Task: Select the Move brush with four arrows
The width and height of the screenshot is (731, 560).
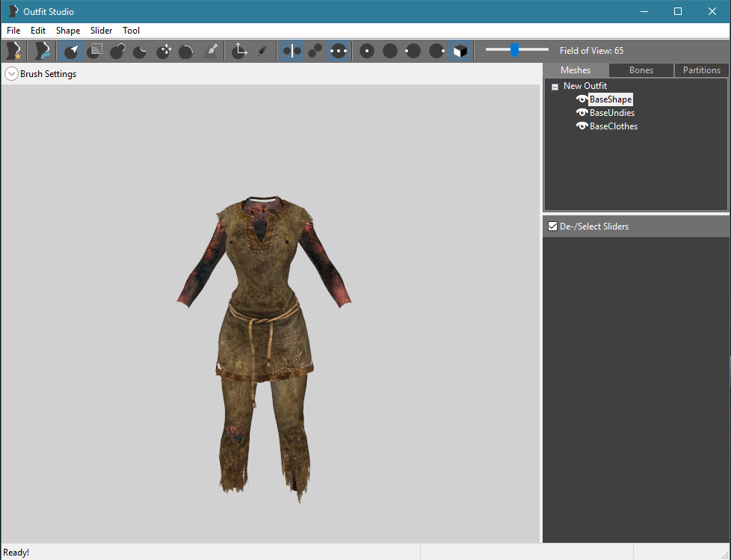Action: [164, 51]
